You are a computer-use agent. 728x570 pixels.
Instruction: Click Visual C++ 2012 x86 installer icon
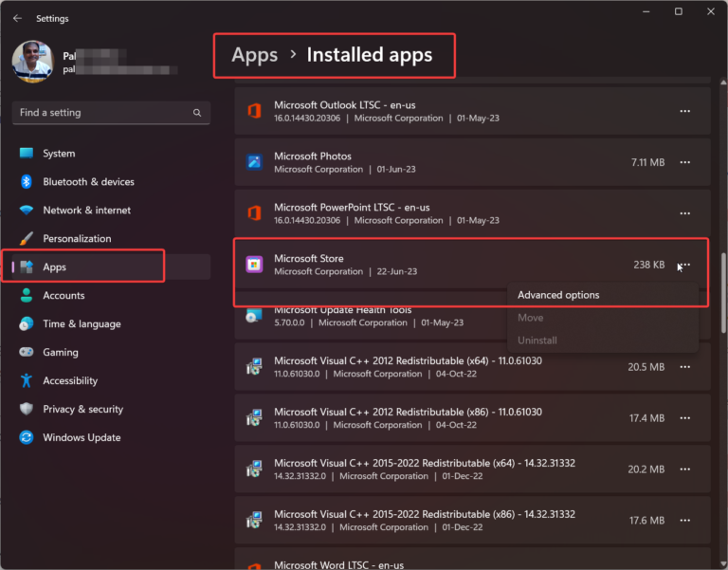tap(254, 417)
